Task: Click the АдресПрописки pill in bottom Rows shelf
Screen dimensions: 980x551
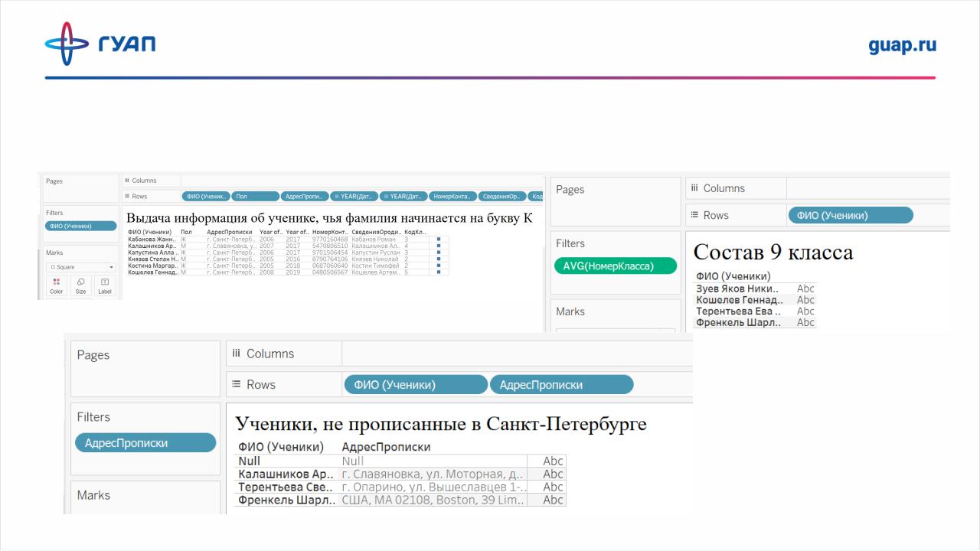Action: 561,384
